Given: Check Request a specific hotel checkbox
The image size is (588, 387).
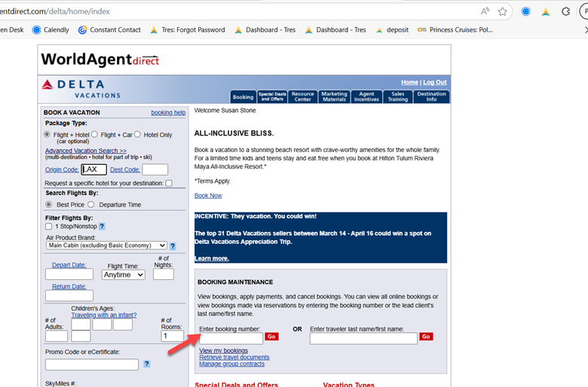Looking at the screenshot, I should 169,183.
